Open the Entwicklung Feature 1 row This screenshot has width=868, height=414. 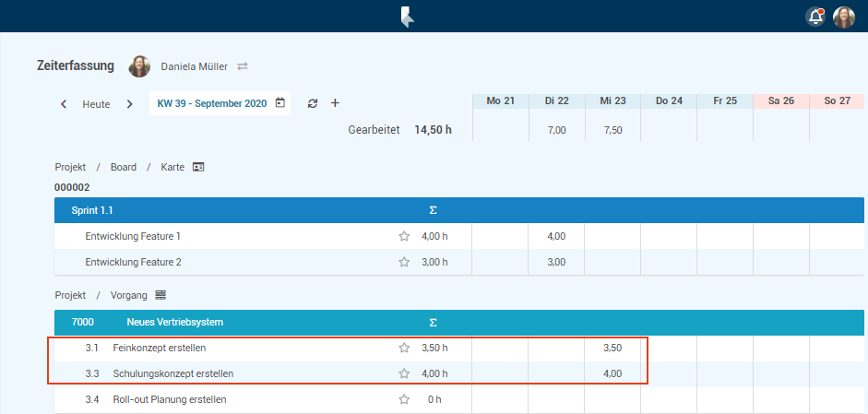133,236
